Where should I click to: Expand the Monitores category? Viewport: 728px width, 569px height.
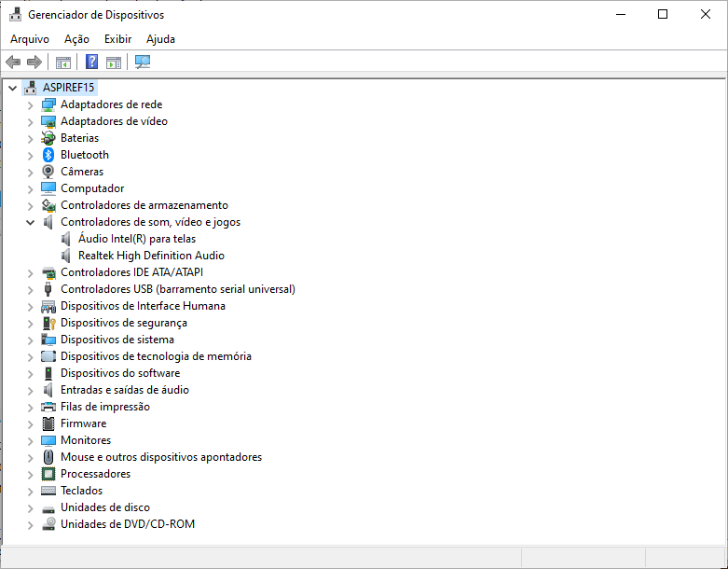pyautogui.click(x=31, y=441)
